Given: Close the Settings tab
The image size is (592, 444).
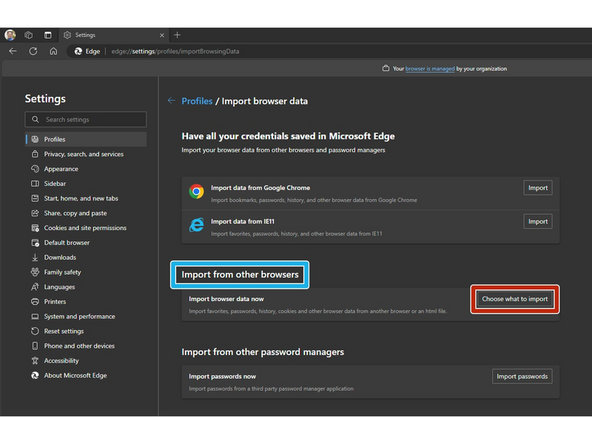Looking at the screenshot, I should (x=162, y=35).
